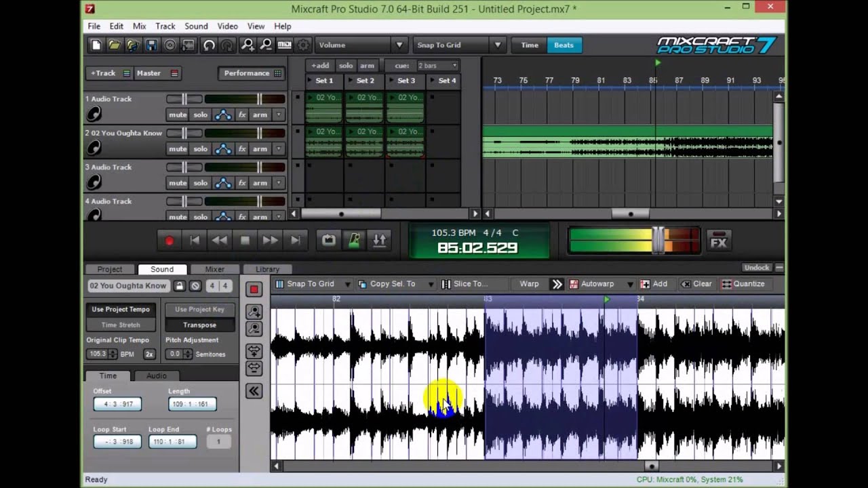868x488 pixels.
Task: Open the sound editor Snap To Grid dropdown
Action: tap(347, 284)
